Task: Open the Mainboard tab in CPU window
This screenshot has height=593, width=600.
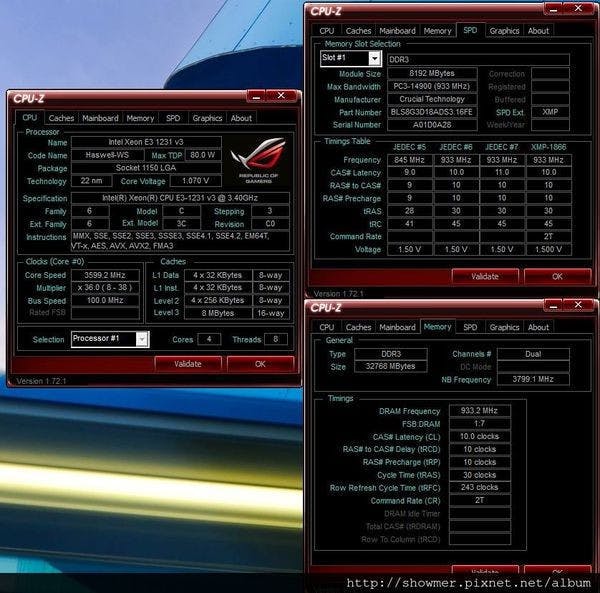Action: 100,118
